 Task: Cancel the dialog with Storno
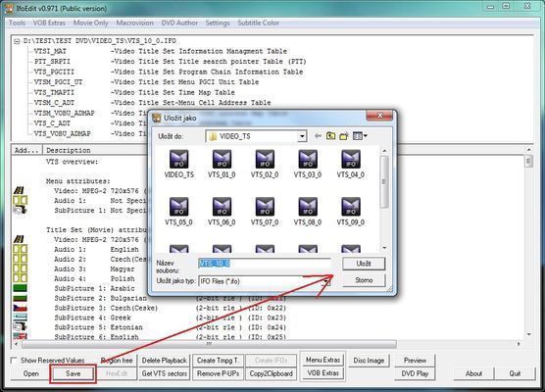[x=364, y=280]
